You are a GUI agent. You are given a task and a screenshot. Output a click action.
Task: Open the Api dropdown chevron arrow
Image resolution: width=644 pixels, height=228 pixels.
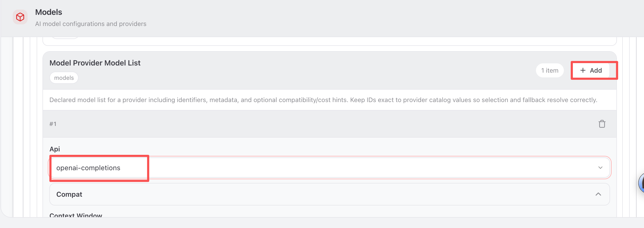(x=600, y=168)
